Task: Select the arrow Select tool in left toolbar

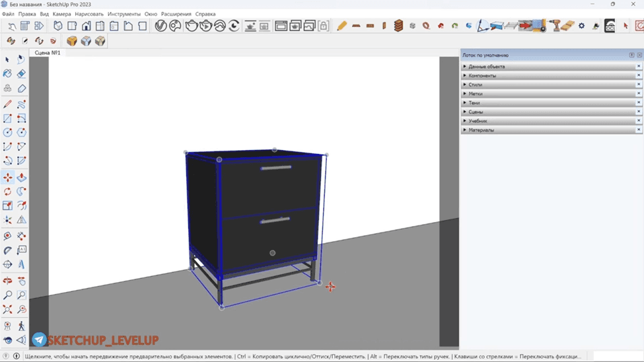Action: point(7,59)
